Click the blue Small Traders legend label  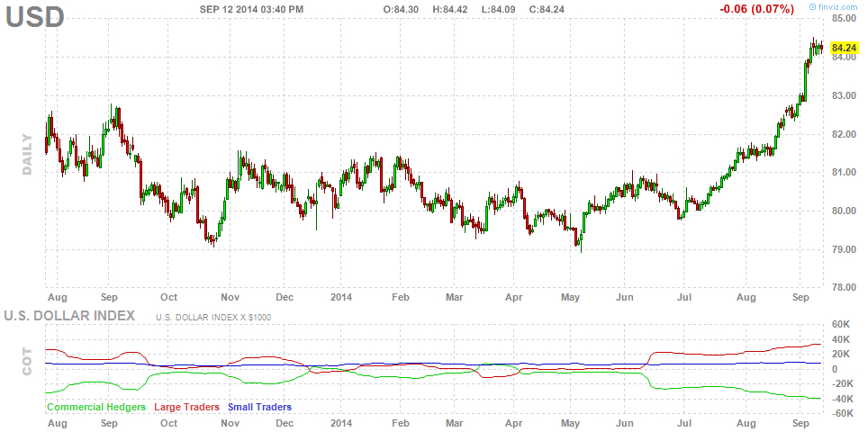[259, 407]
